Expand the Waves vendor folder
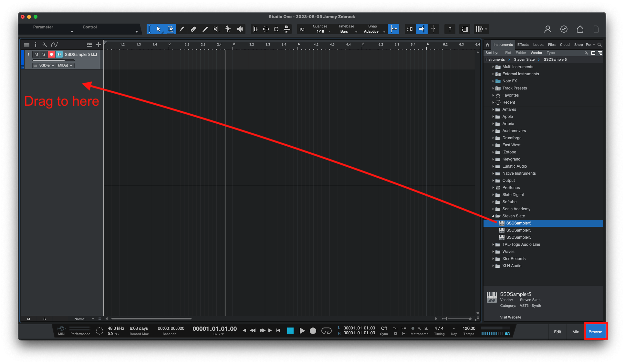Viewport: 624px width, 364px height. (493, 252)
